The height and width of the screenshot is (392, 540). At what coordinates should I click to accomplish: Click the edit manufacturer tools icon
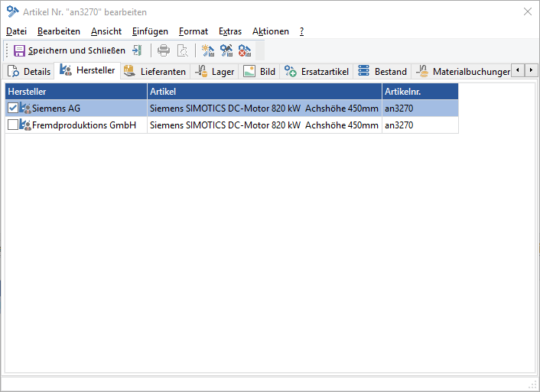coord(226,50)
